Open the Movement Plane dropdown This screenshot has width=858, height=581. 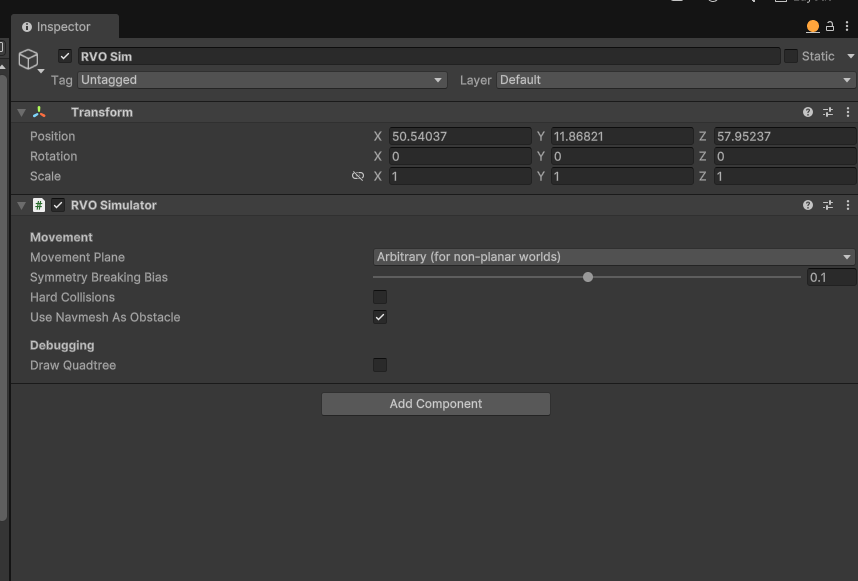[x=614, y=257]
